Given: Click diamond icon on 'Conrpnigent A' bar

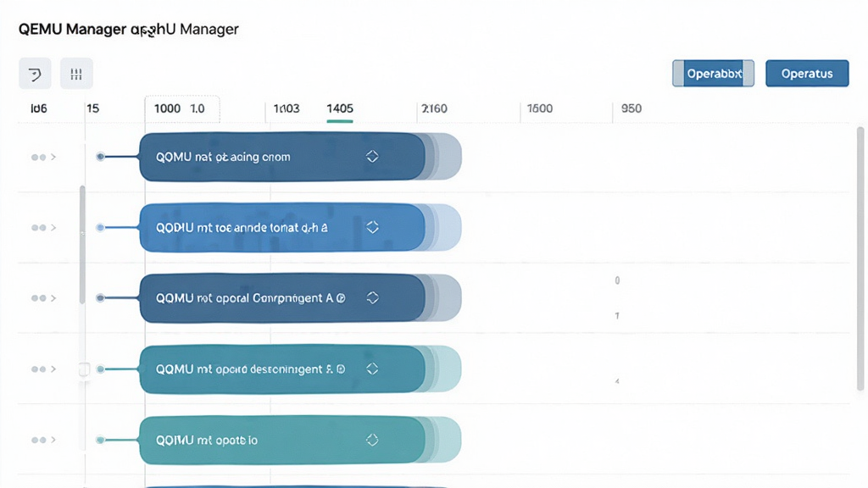Looking at the screenshot, I should [372, 297].
